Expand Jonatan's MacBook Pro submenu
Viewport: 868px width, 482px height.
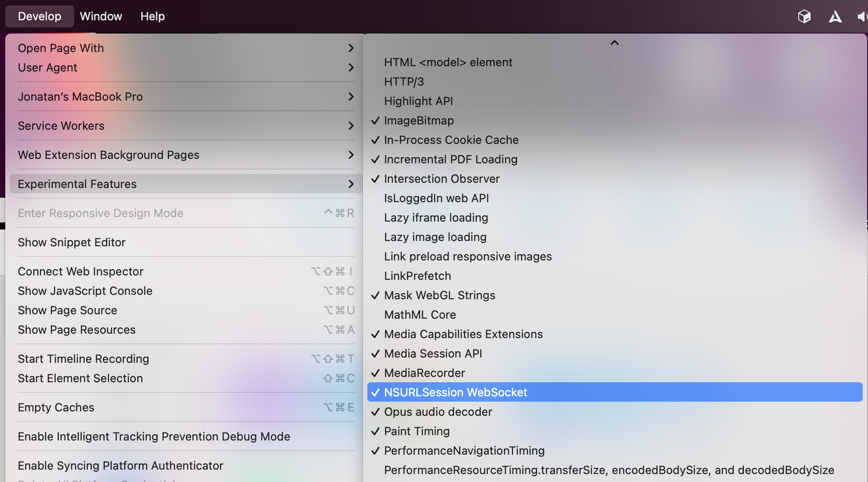point(185,97)
